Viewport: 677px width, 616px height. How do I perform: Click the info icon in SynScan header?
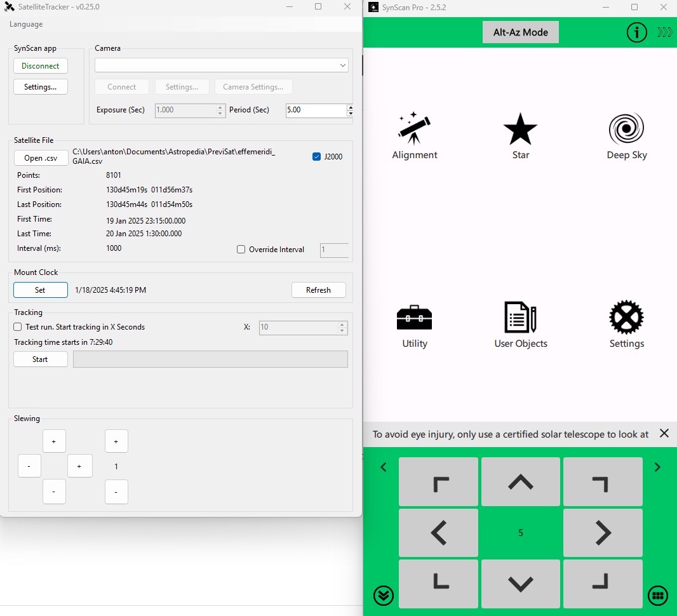(636, 32)
